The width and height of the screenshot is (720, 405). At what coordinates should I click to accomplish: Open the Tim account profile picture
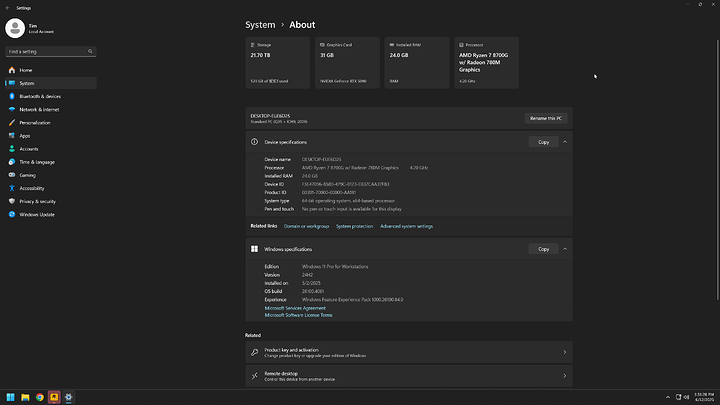click(x=15, y=28)
